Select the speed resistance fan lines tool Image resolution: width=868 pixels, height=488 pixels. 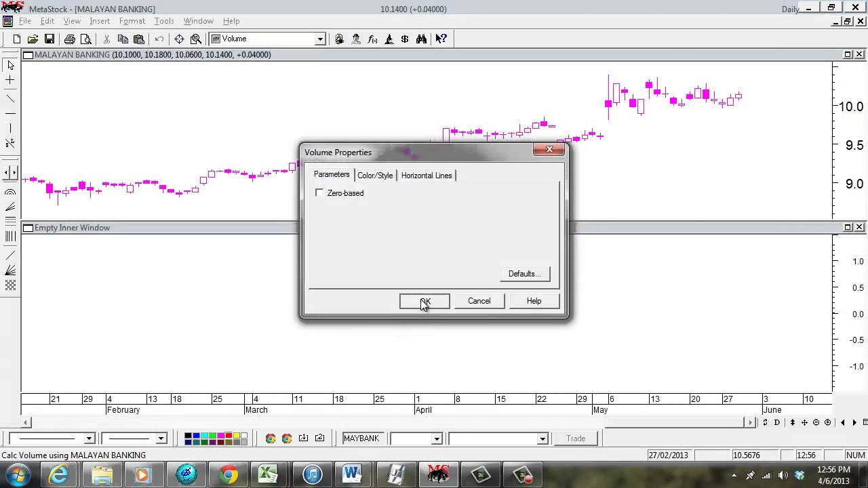(x=10, y=270)
